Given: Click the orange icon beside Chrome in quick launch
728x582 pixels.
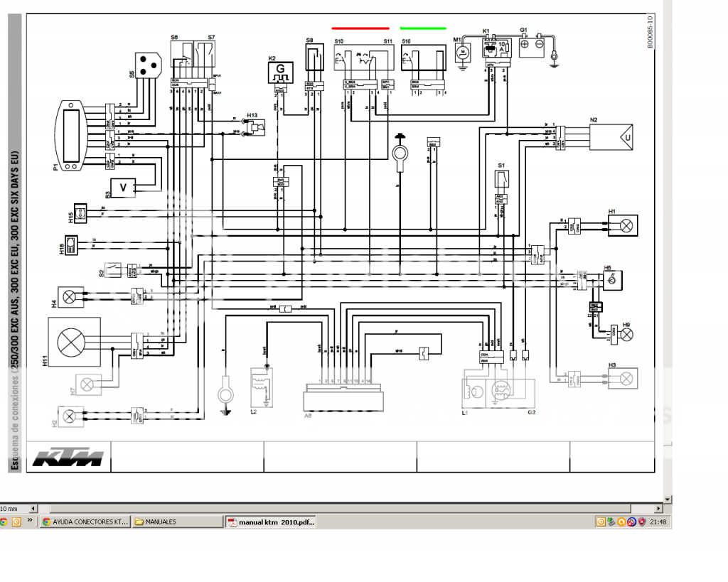Looking at the screenshot, I should (16, 522).
